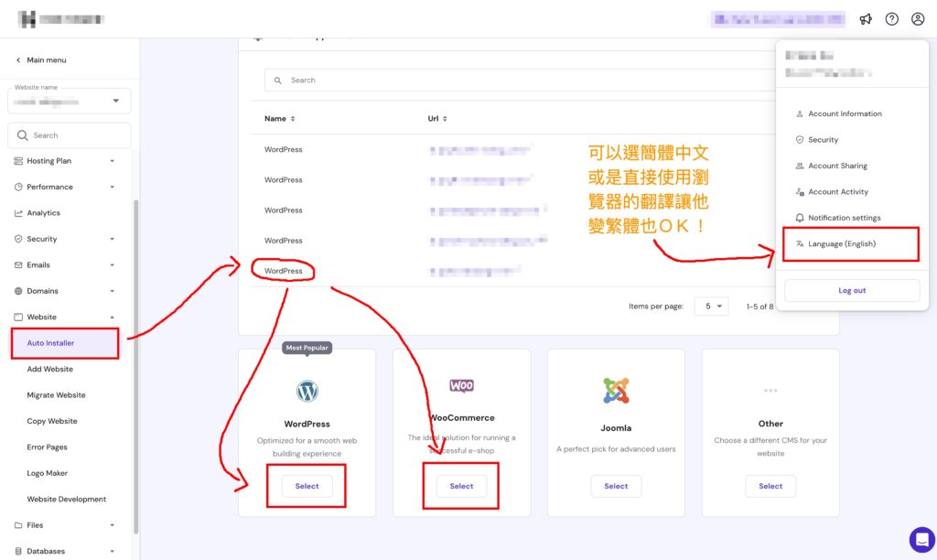937x560 pixels.
Task: Expand the Files section arrow
Action: (112, 525)
